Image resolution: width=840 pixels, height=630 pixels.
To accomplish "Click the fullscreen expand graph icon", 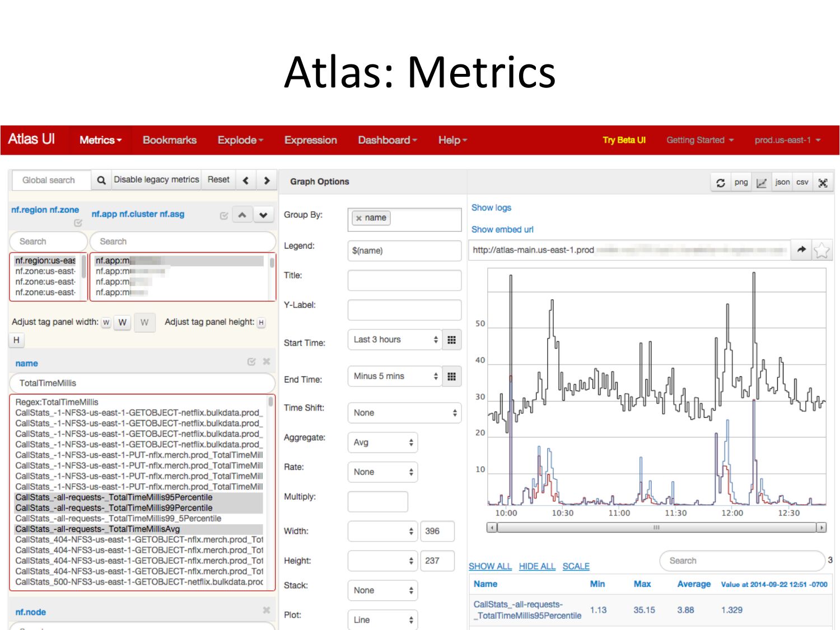I will (x=823, y=183).
